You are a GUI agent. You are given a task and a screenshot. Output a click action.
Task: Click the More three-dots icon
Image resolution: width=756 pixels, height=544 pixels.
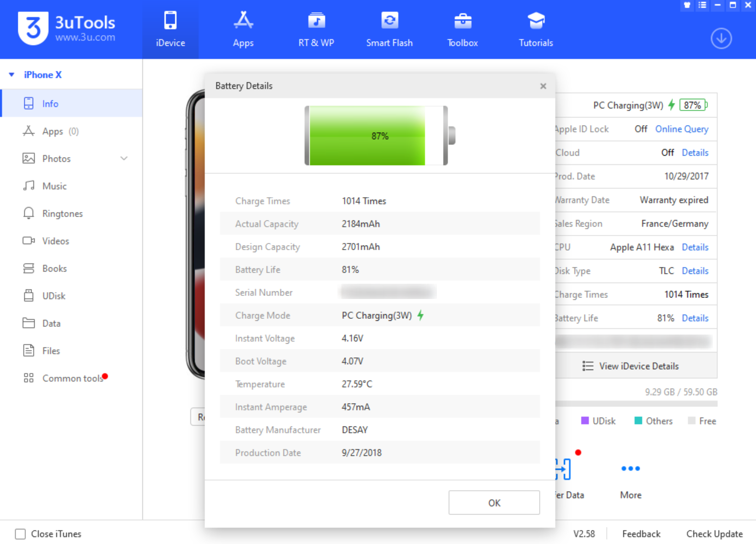coord(631,469)
